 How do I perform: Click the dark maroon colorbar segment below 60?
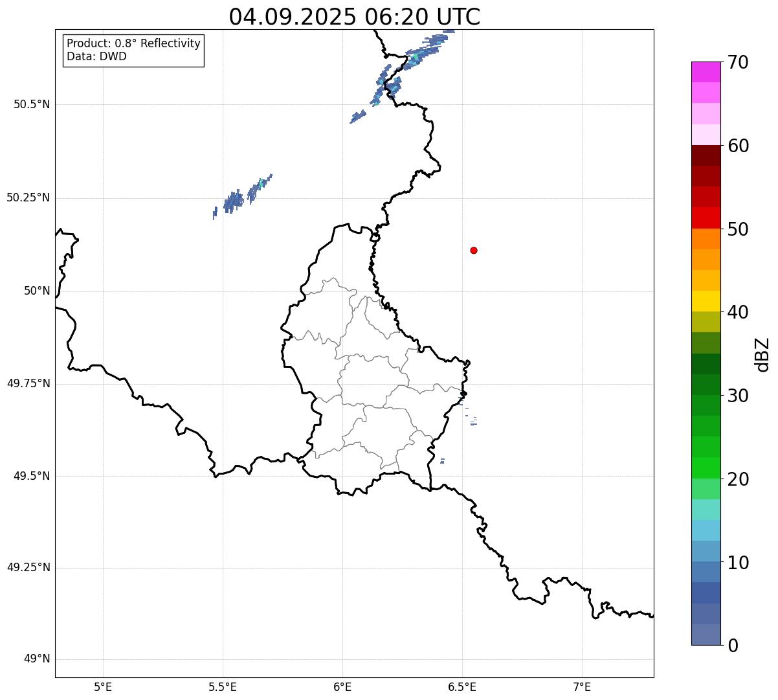706,155
